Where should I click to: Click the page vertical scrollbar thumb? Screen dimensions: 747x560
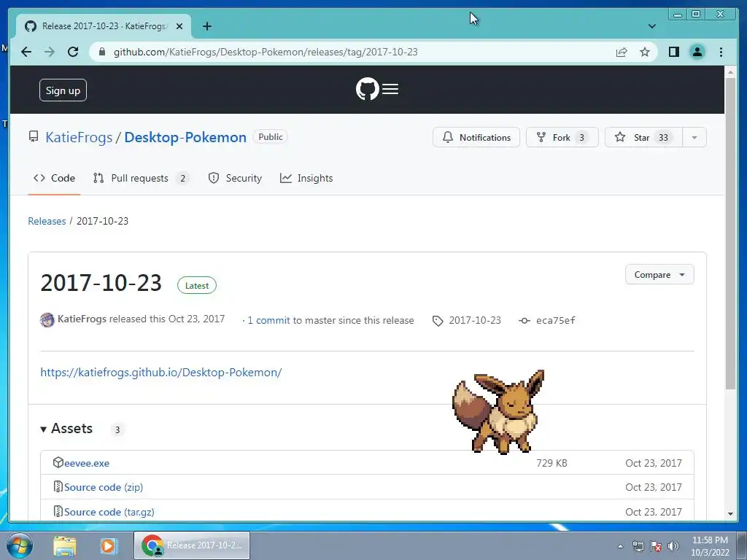pyautogui.click(x=729, y=233)
